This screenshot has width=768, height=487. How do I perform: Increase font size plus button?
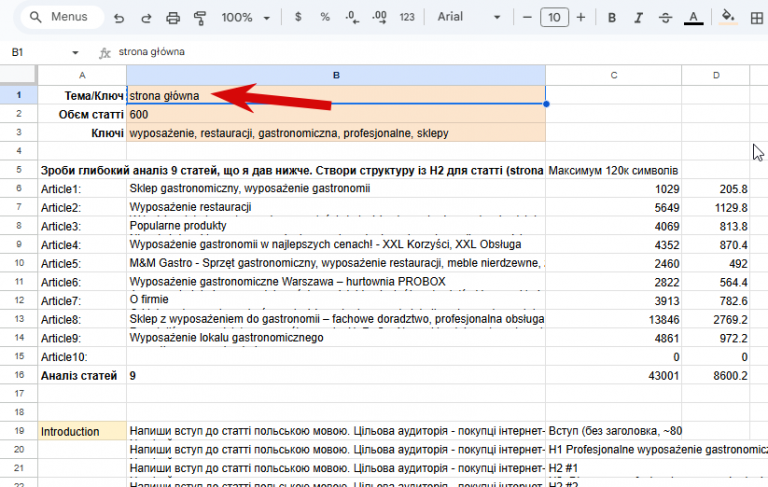click(x=581, y=18)
